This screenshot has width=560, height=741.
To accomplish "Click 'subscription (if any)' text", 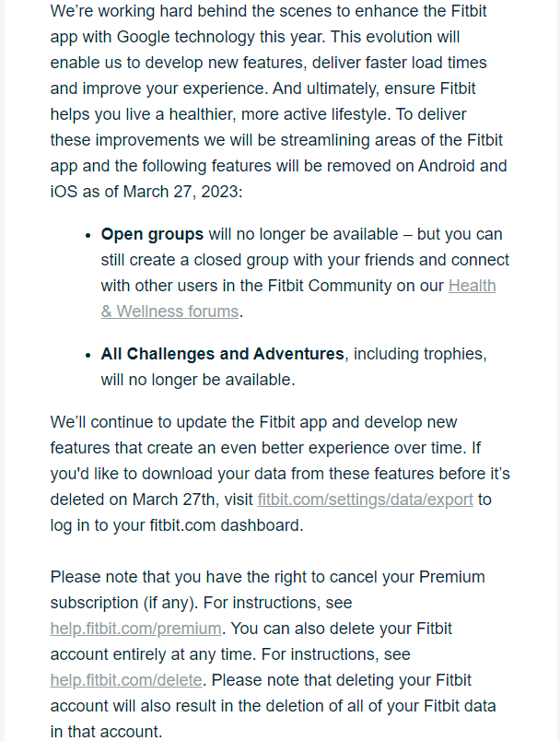I will click(124, 603).
